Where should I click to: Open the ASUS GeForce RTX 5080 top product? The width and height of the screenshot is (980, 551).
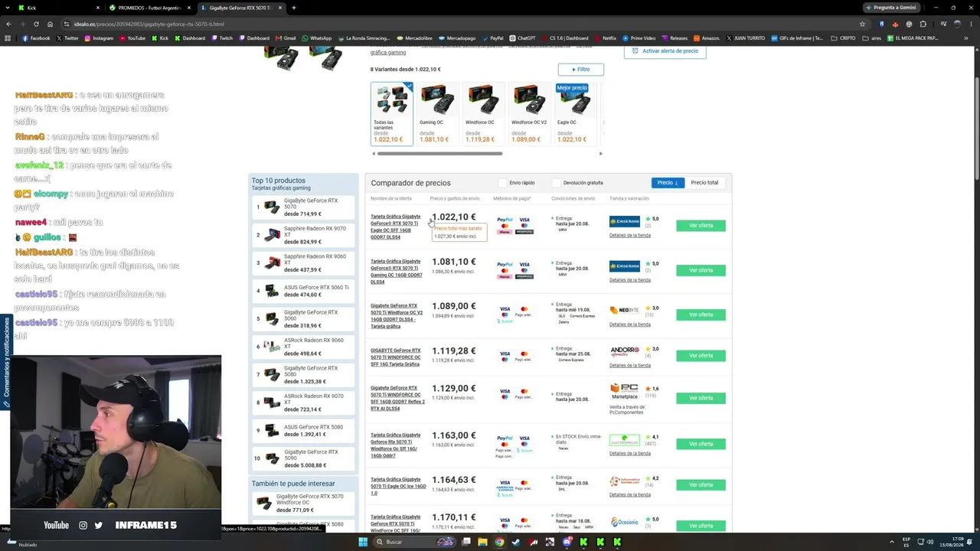305,431
